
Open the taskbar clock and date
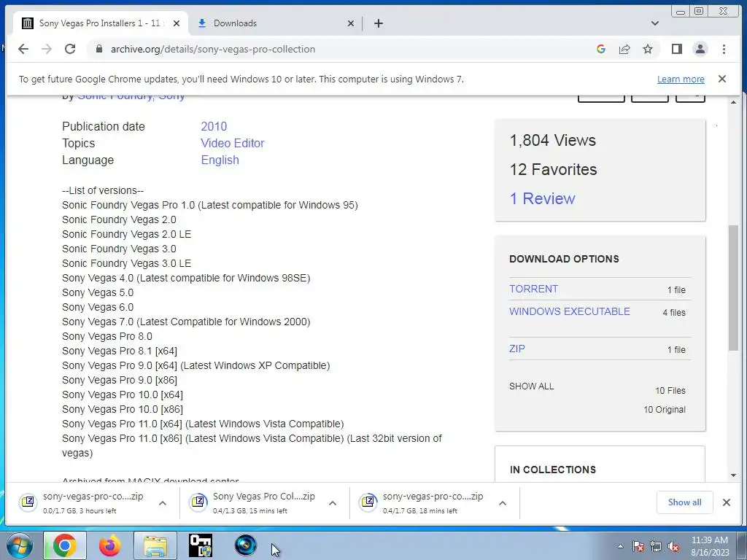[710, 546]
